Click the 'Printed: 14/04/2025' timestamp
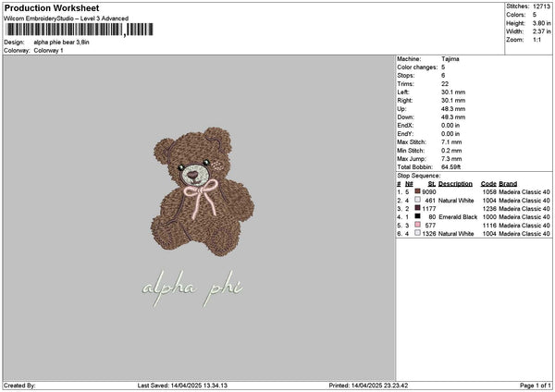Screen dimensions: 555x392 [368, 386]
